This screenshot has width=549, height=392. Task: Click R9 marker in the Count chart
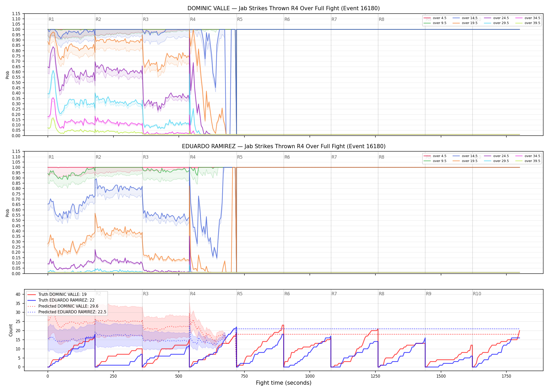pyautogui.click(x=428, y=294)
